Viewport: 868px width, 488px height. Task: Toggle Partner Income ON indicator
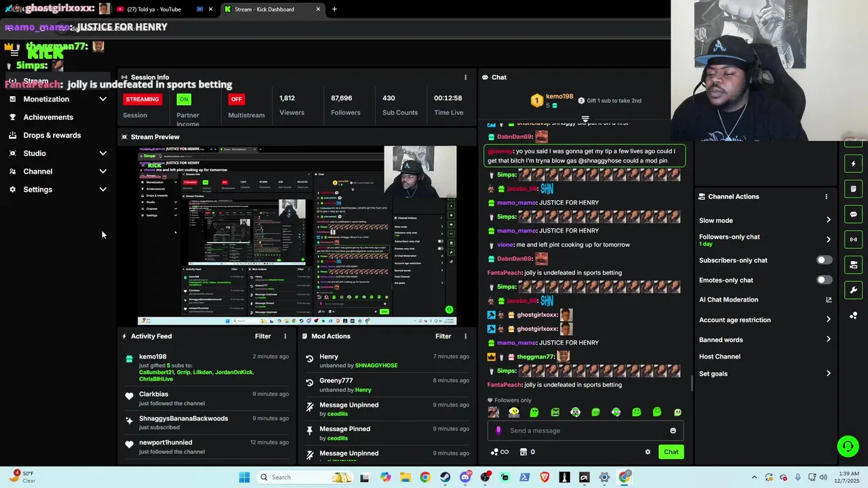183,99
